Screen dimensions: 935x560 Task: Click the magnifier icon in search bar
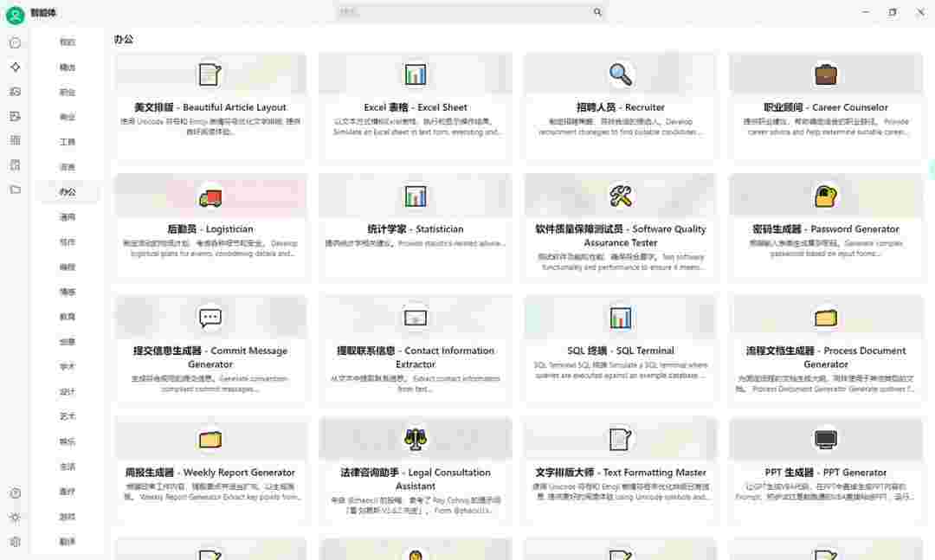pyautogui.click(x=597, y=12)
